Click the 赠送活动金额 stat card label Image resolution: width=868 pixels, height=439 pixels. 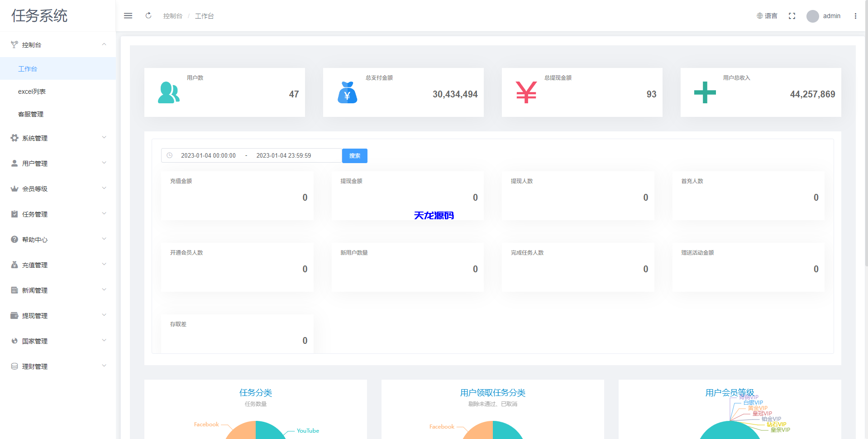[697, 252]
